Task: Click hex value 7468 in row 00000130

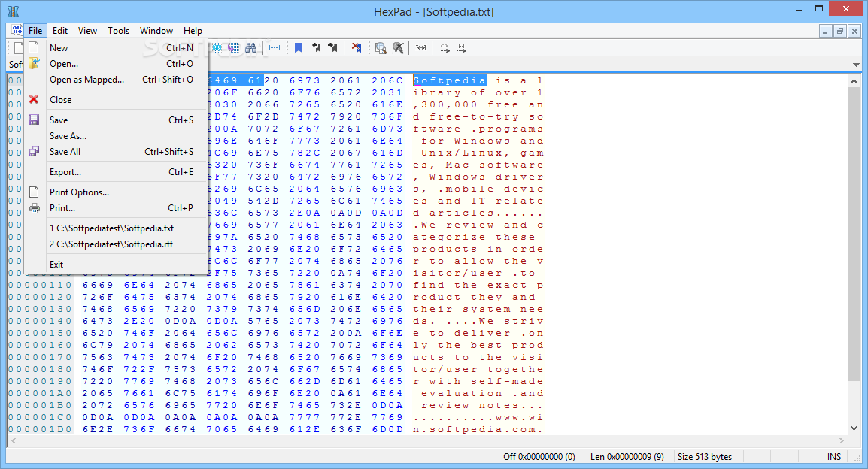Action: coord(98,310)
